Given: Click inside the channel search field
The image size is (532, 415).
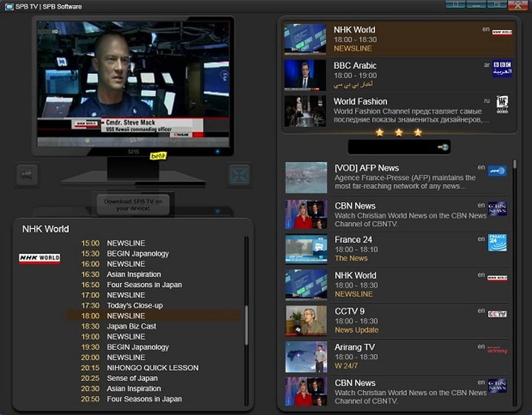Looking at the screenshot, I should point(392,147).
